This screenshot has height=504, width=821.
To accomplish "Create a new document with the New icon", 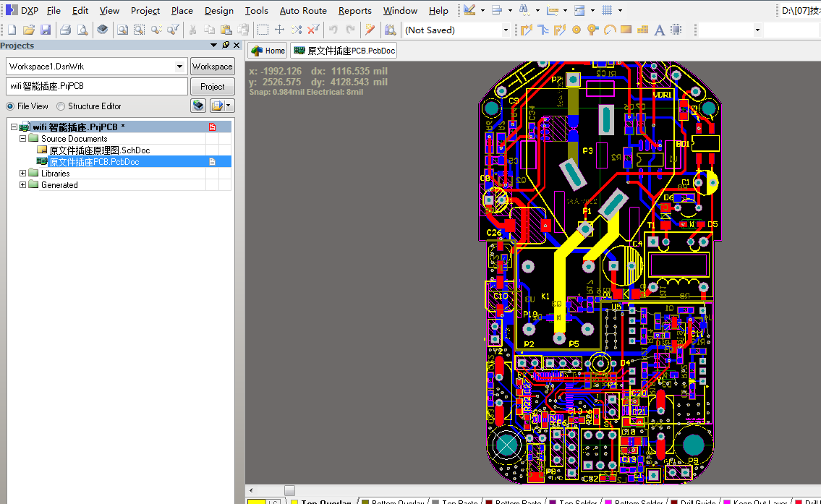I will click(12, 30).
